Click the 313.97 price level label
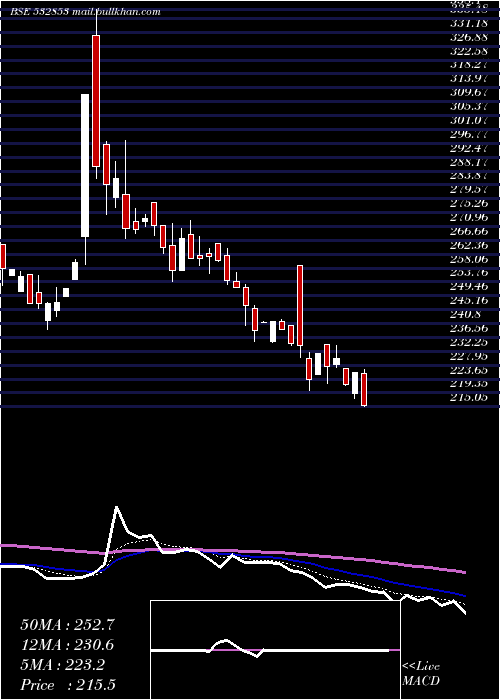Image resolution: width=500 pixels, height=700 pixels. 470,79
